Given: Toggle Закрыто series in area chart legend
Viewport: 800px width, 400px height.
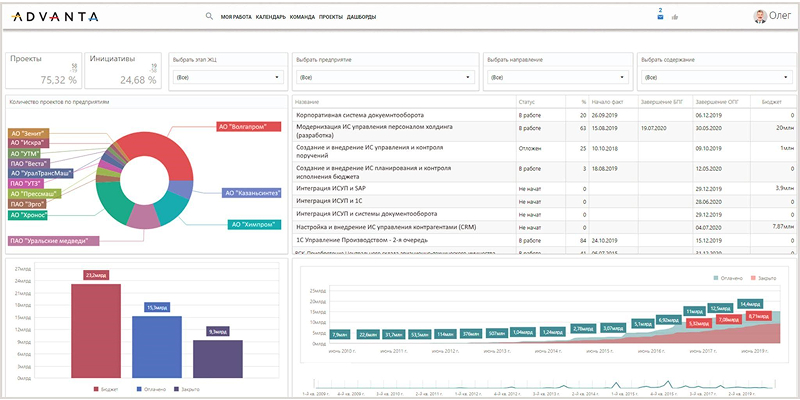Looking at the screenshot, I should 751,278.
